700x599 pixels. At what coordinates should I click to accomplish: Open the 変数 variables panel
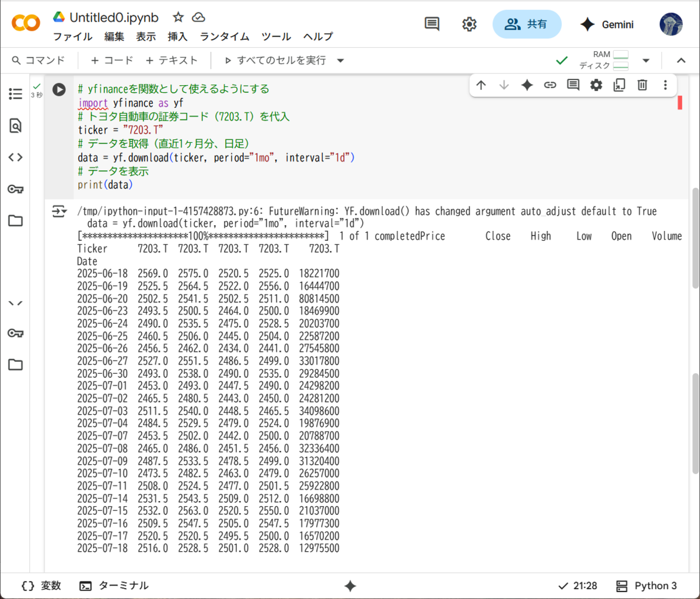41,586
